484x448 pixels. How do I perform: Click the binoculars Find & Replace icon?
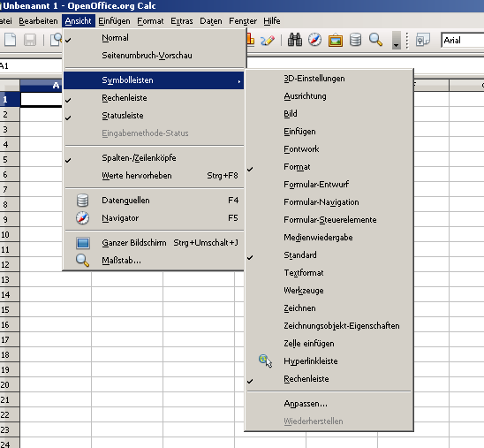(295, 40)
